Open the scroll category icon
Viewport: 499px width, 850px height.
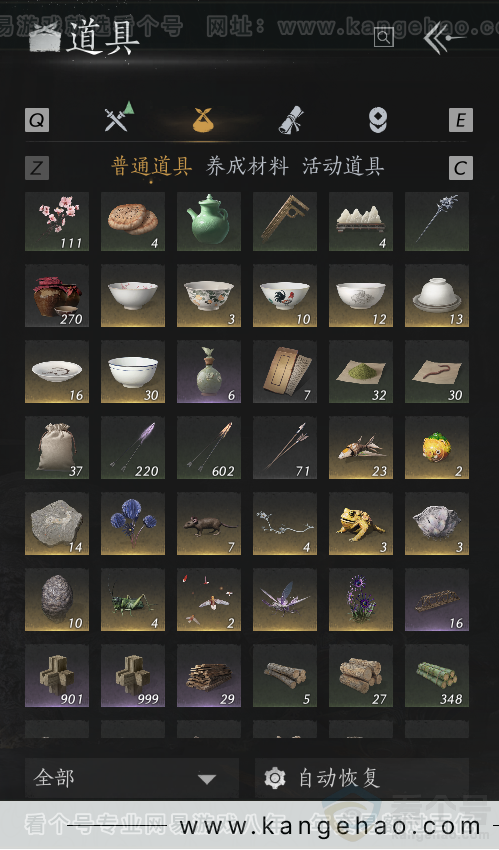291,119
